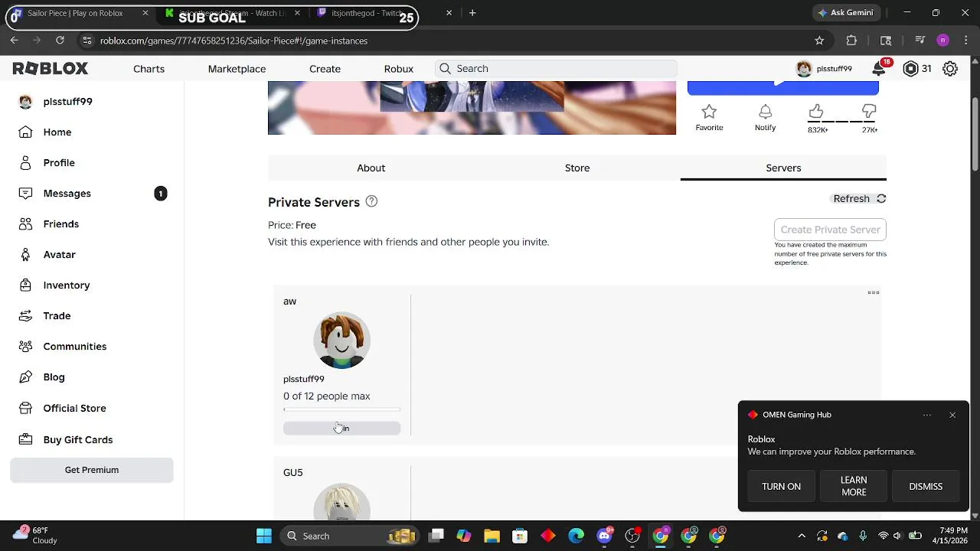Open the settings gear in Roblox header

tap(950, 69)
